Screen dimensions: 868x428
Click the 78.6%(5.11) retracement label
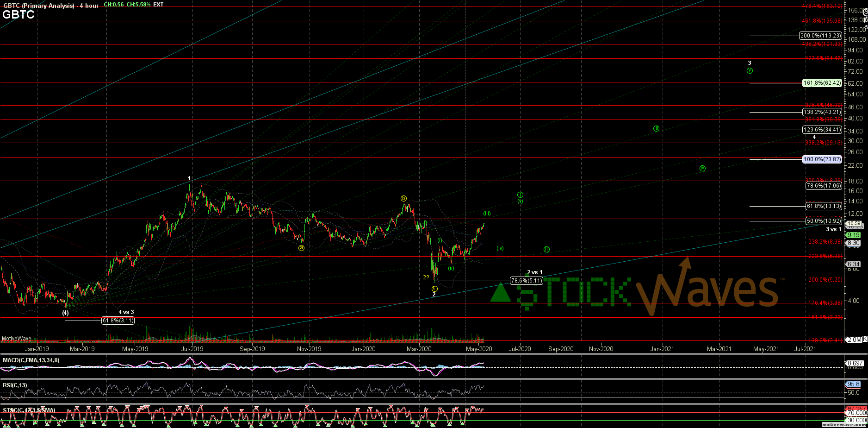[x=527, y=281]
